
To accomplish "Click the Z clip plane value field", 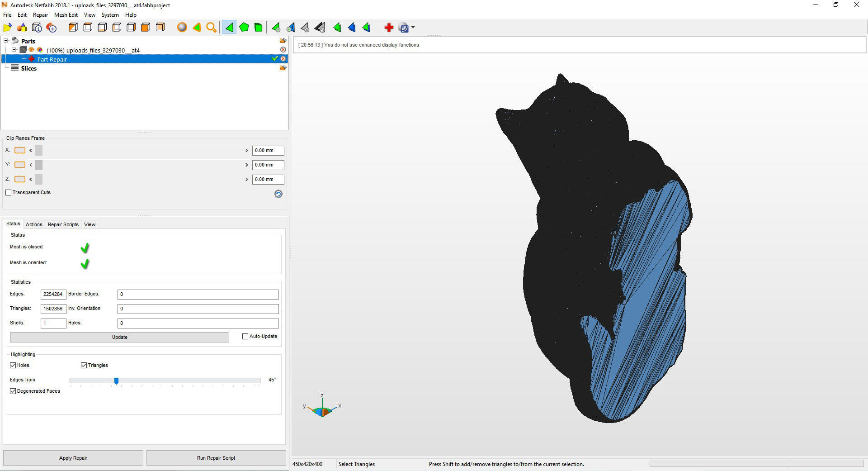I will [268, 179].
